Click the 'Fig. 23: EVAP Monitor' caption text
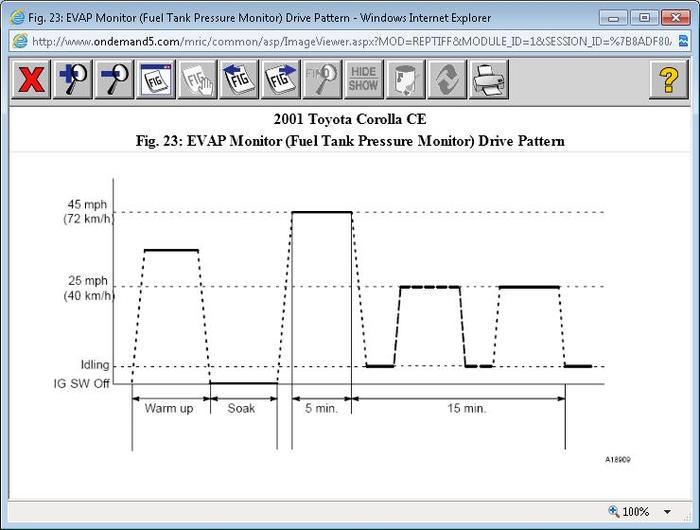The width and height of the screenshot is (700, 530). pos(350,141)
